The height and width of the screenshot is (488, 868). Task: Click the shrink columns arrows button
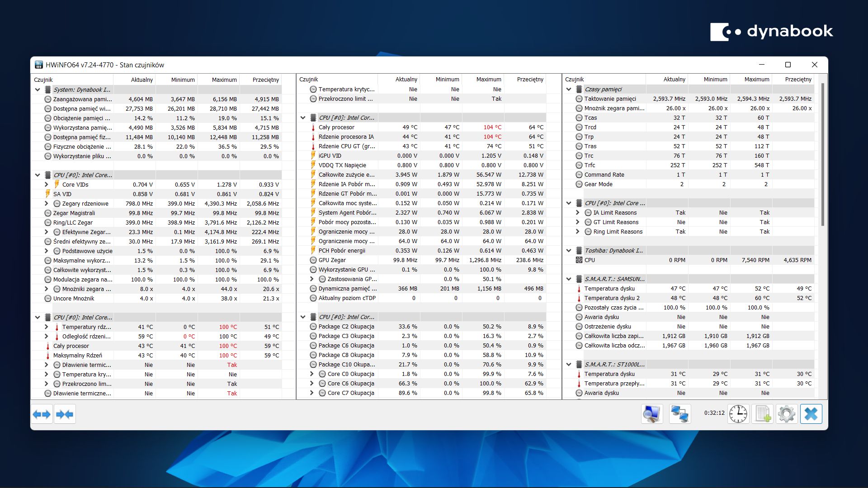click(65, 414)
